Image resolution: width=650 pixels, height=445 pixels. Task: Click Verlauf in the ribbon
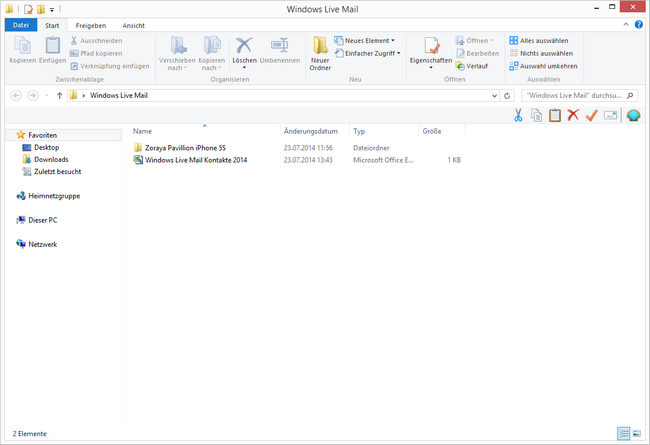tap(472, 66)
